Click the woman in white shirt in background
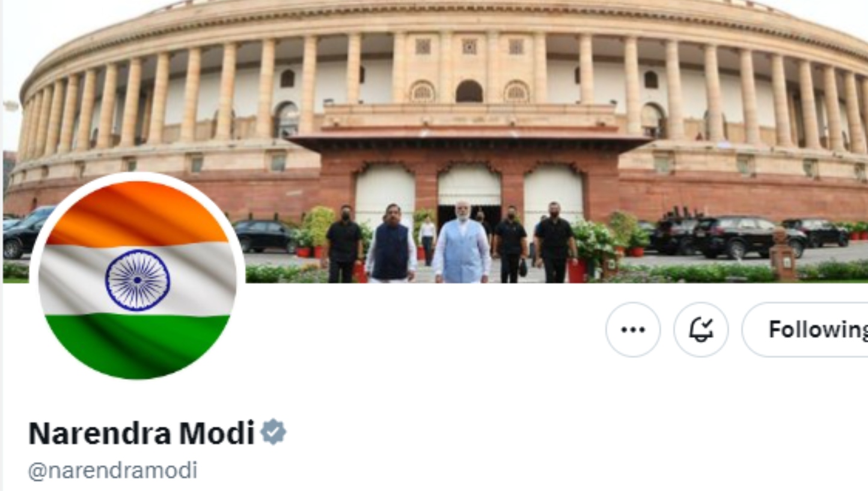 coord(427,240)
